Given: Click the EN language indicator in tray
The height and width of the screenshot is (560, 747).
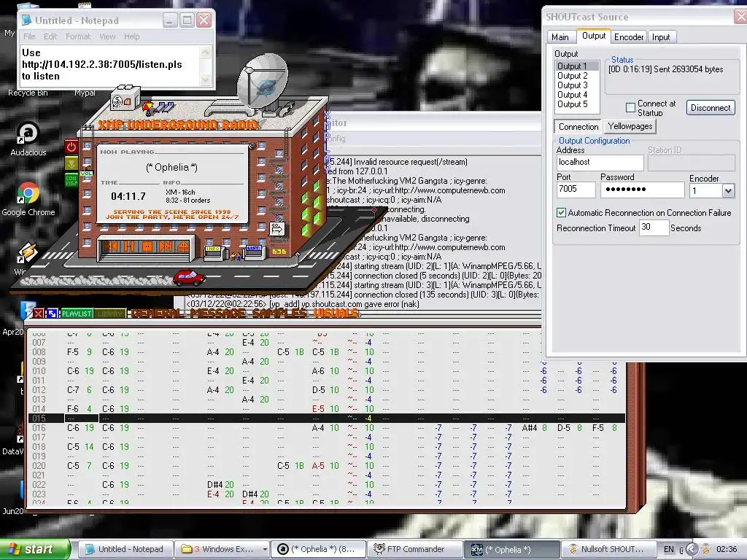Looking at the screenshot, I should point(669,549).
